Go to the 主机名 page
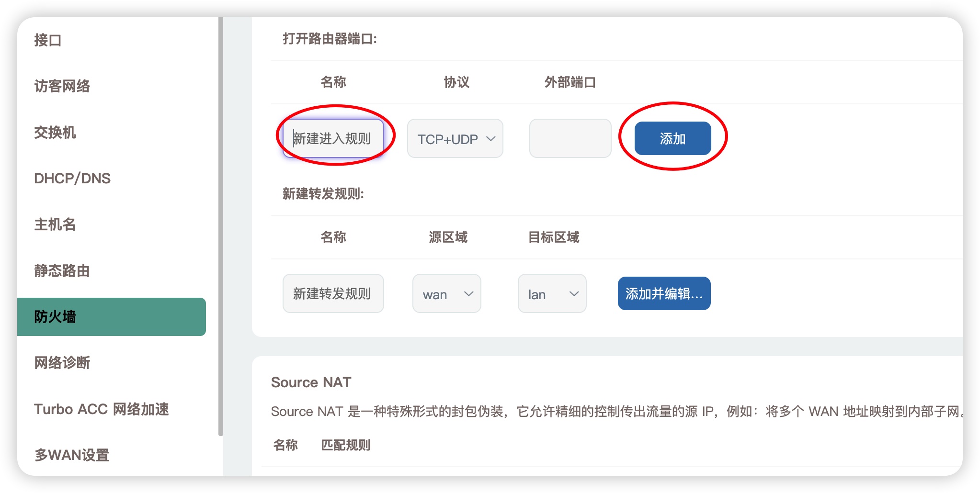This screenshot has height=493, width=980. tap(55, 224)
